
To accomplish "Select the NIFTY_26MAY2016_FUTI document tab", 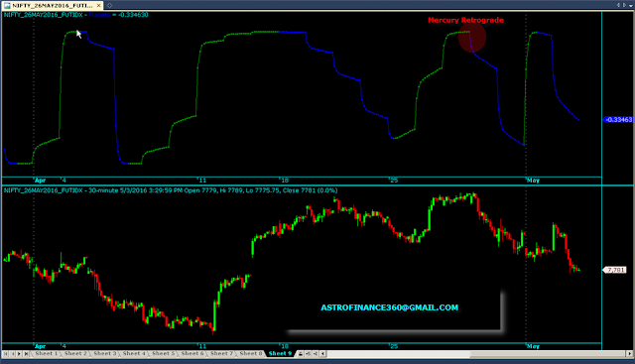I will point(53,5).
